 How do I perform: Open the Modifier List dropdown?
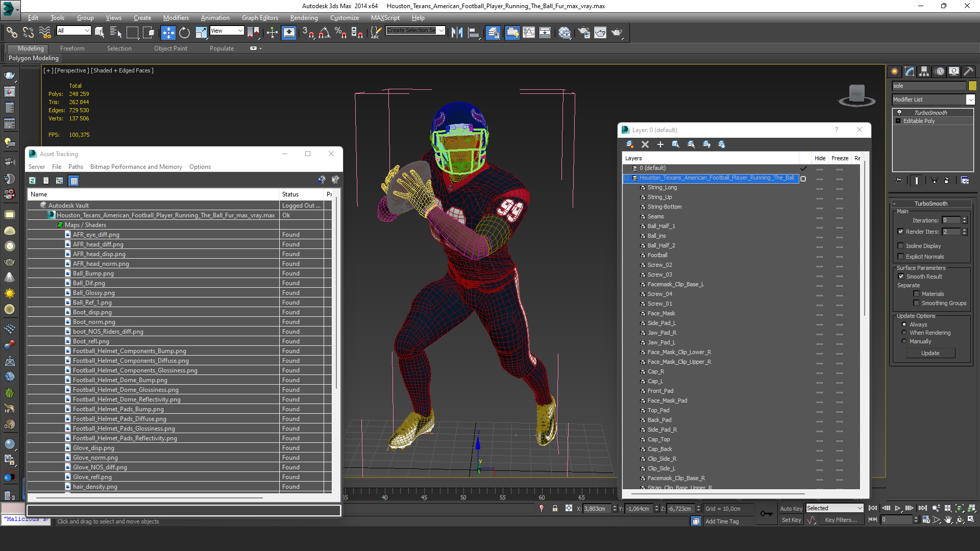pyautogui.click(x=934, y=99)
